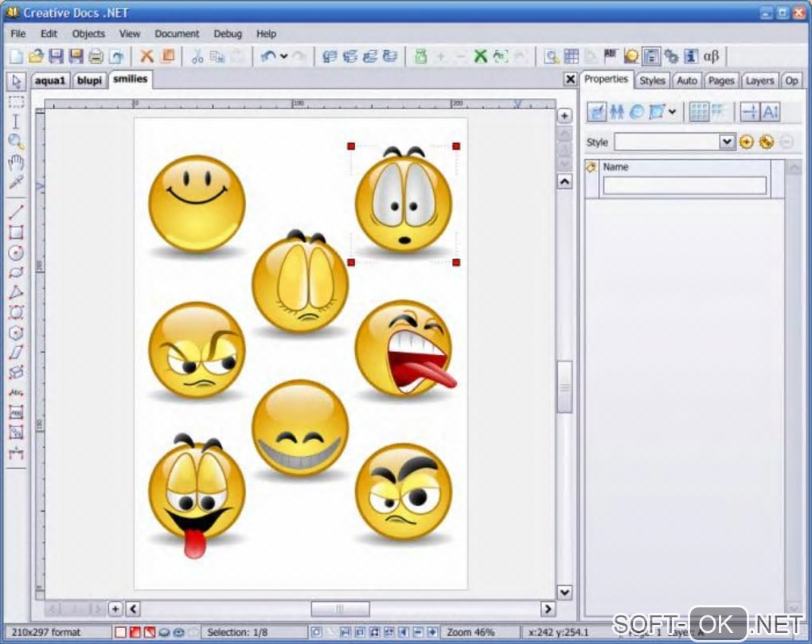The image size is (812, 644).
Task: Click the 210x297 format status field
Action: (57, 632)
